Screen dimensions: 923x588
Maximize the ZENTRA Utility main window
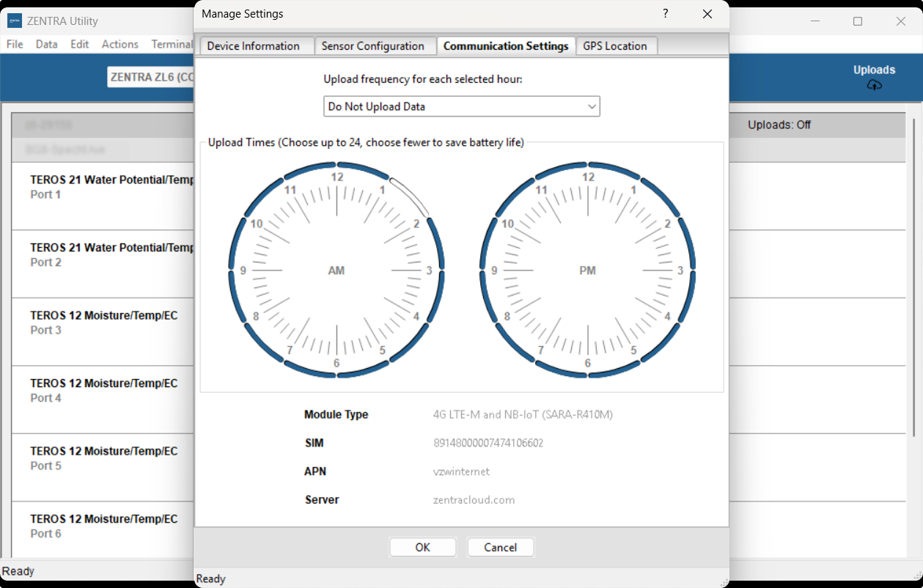(858, 21)
